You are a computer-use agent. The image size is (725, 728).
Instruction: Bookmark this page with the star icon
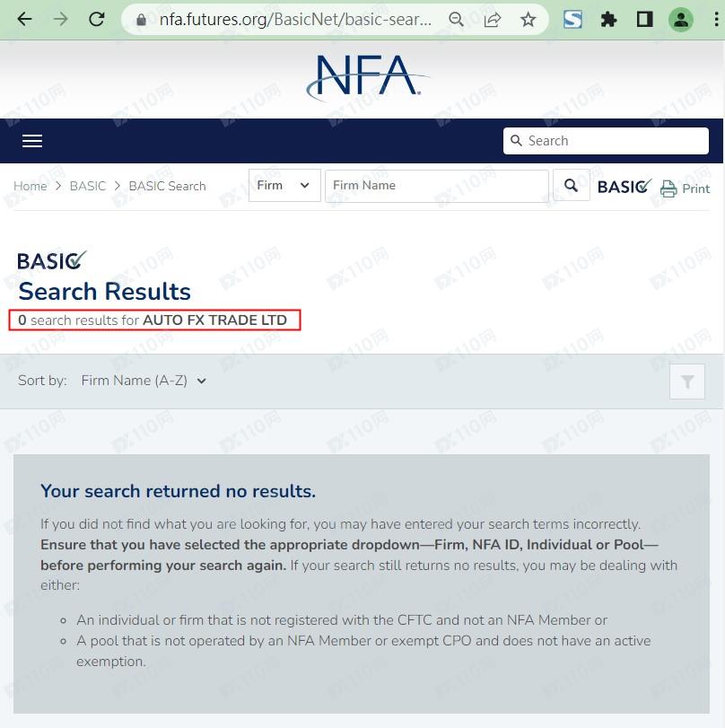528,19
